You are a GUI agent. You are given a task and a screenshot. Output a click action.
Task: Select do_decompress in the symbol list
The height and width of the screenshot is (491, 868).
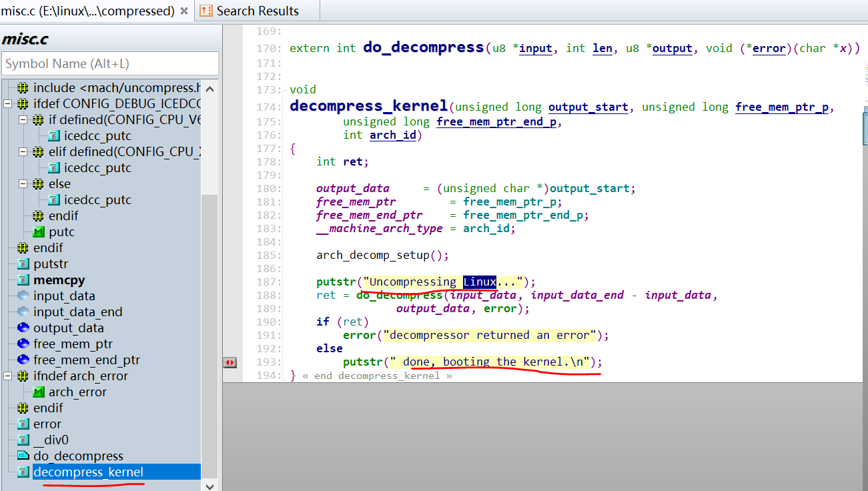coord(79,456)
